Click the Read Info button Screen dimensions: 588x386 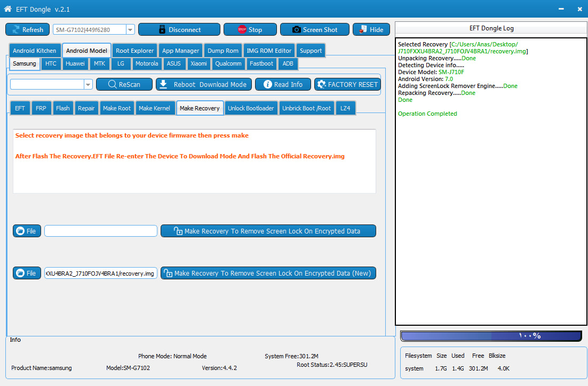click(283, 84)
